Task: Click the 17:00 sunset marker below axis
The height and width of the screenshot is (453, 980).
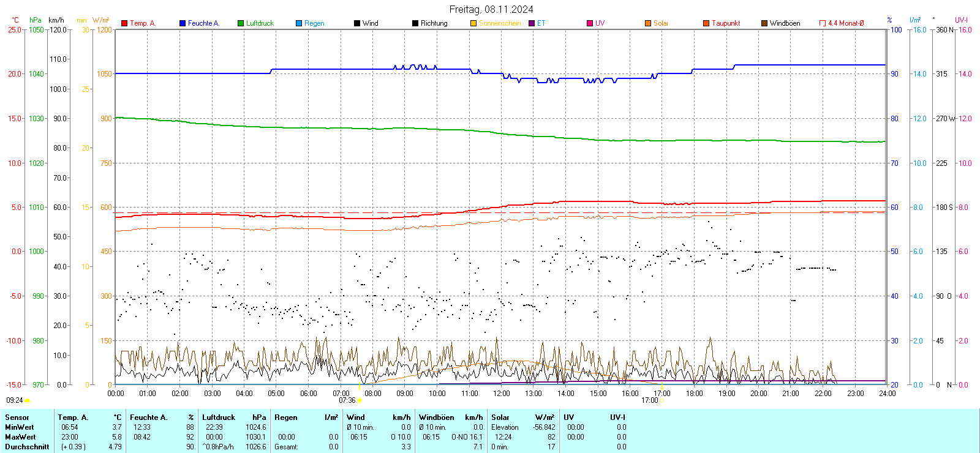Action: (649, 400)
